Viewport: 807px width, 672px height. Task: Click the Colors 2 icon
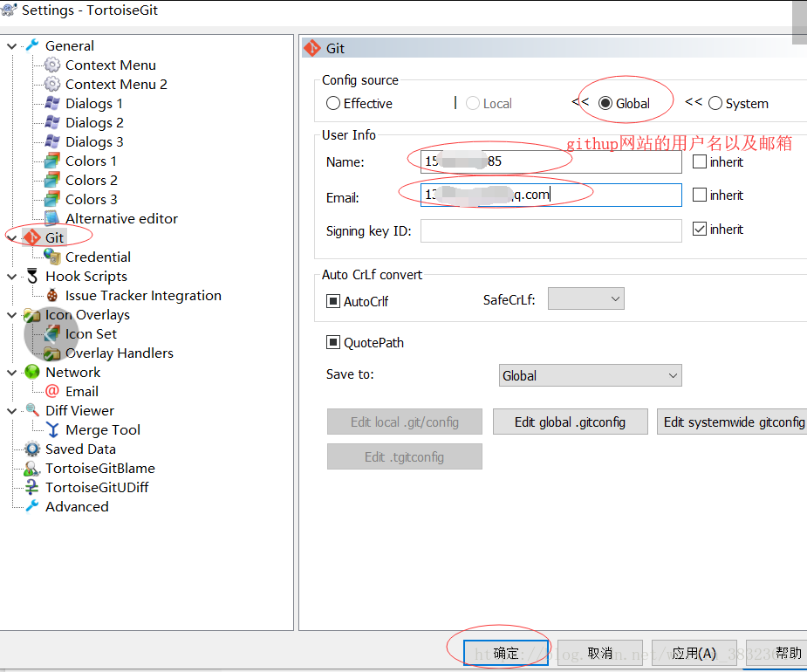52,180
